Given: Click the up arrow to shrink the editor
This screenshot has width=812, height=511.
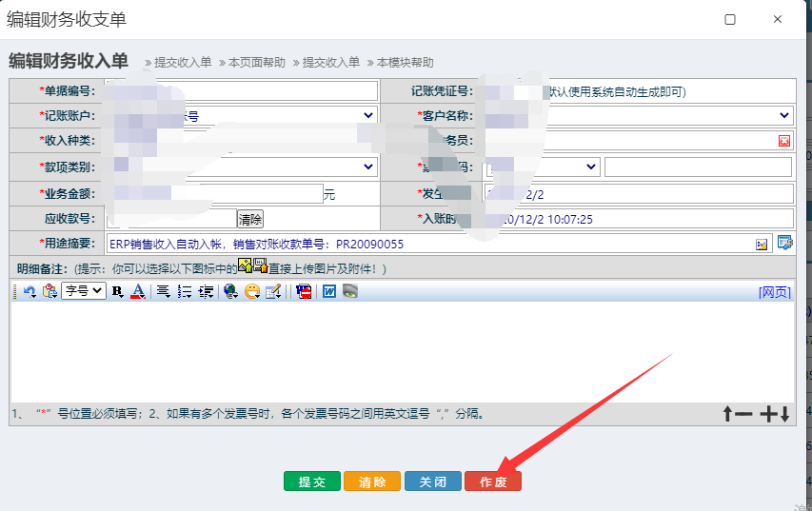Looking at the screenshot, I should point(727,414).
